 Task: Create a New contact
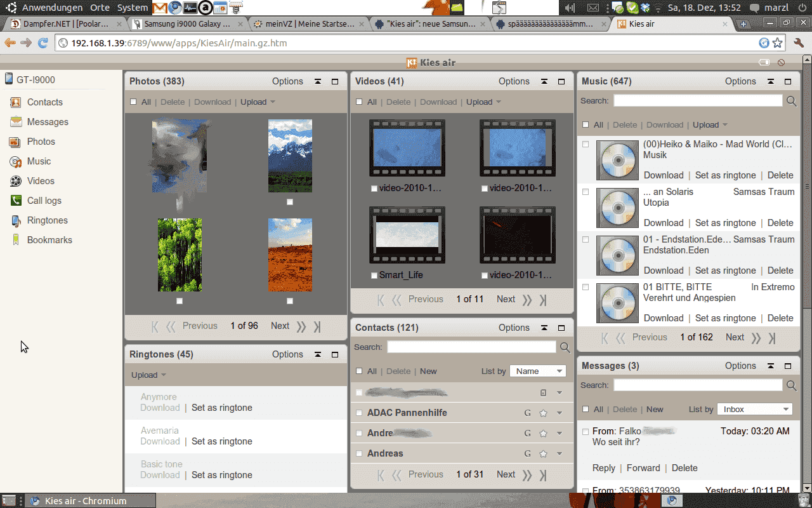(428, 371)
